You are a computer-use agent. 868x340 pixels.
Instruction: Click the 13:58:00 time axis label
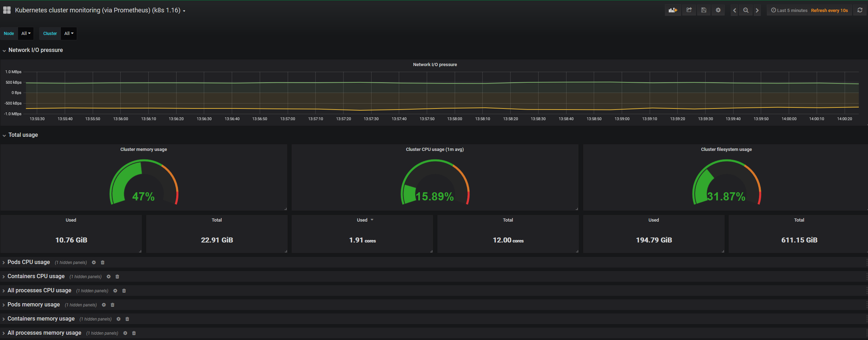[x=455, y=119]
